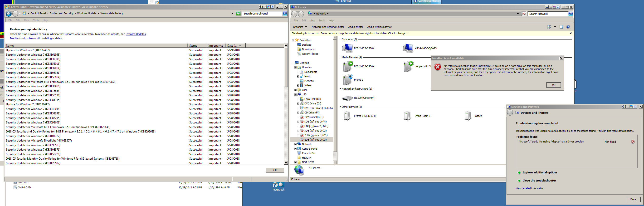This screenshot has height=206, width=644.
Task: Select Local Disk (C:) in the tree
Action: pyautogui.click(x=312, y=99)
